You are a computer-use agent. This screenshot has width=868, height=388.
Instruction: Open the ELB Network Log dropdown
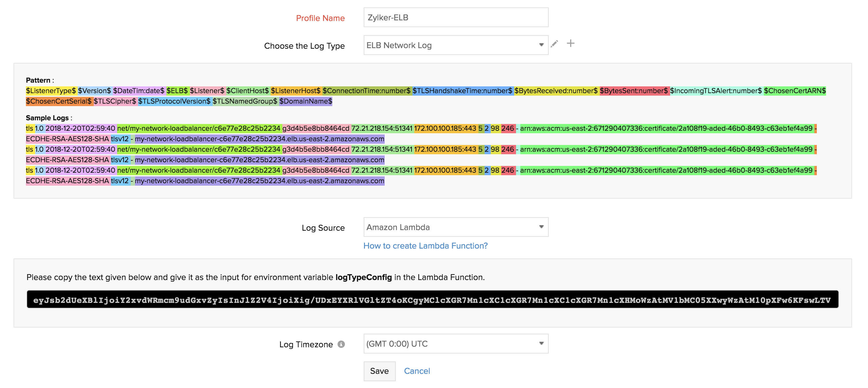pos(456,45)
